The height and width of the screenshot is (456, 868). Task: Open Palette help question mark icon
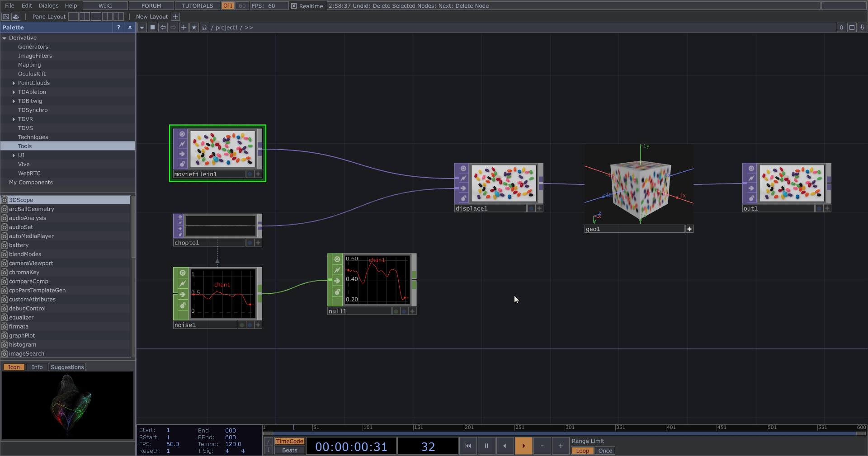[x=118, y=28]
